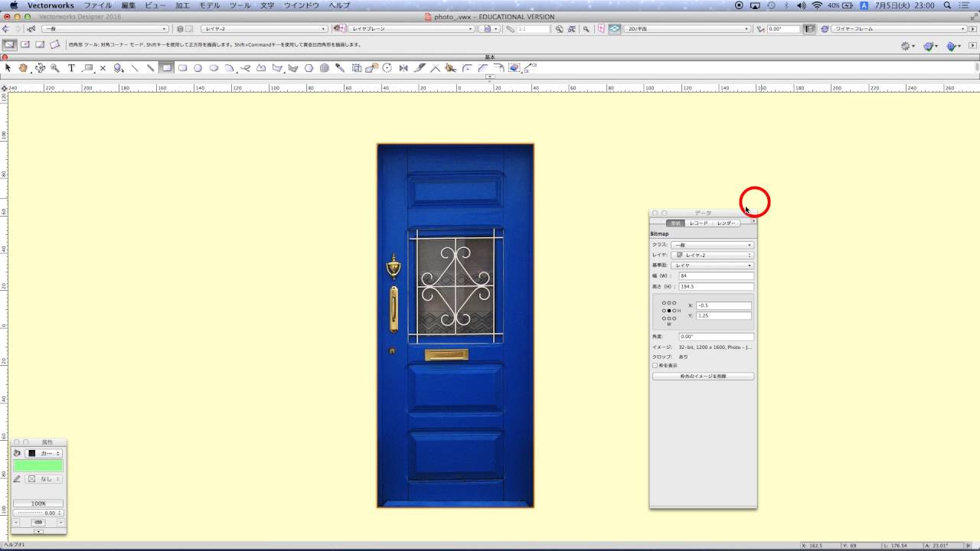Choose center-to-corner rectangle mode
Image resolution: width=980 pixels, height=551 pixels.
(x=25, y=44)
